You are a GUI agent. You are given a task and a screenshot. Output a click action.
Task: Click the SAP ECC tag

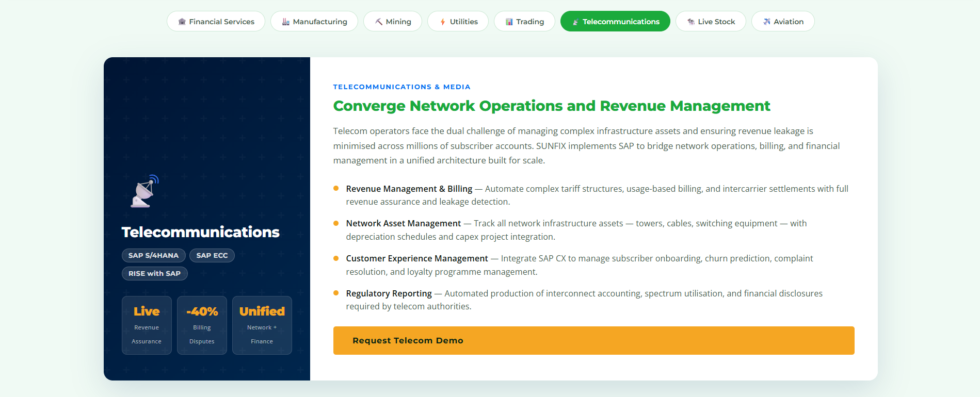point(212,255)
